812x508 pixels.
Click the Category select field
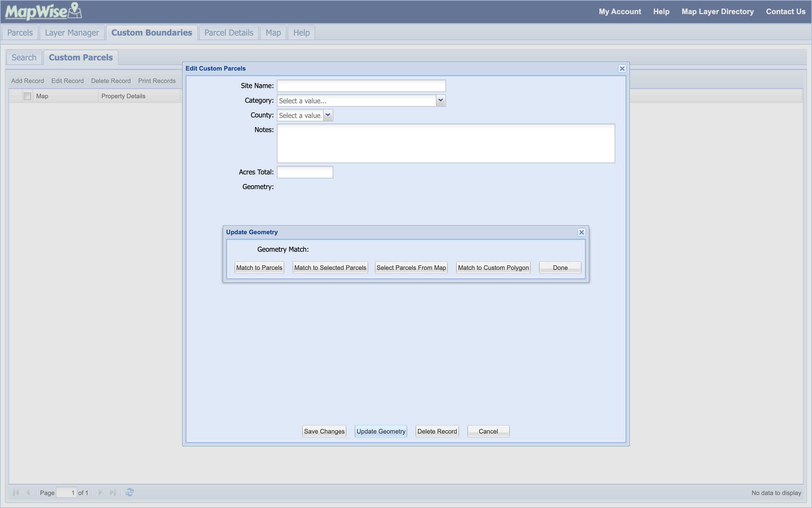pos(356,100)
